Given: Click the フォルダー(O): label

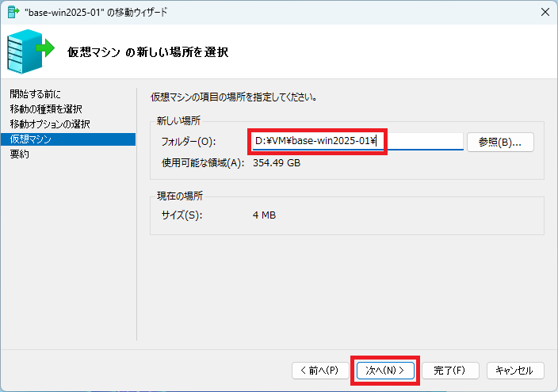Looking at the screenshot, I should point(189,142).
